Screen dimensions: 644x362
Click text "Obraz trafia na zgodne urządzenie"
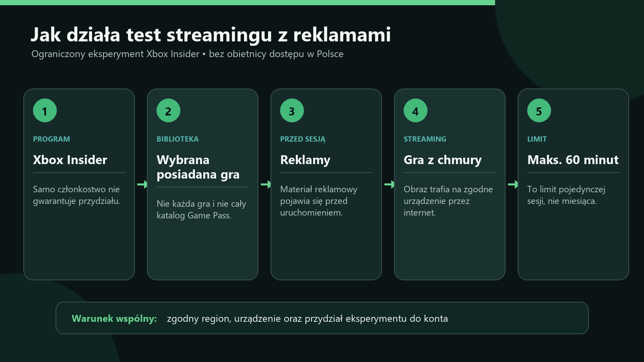pyautogui.click(x=448, y=195)
